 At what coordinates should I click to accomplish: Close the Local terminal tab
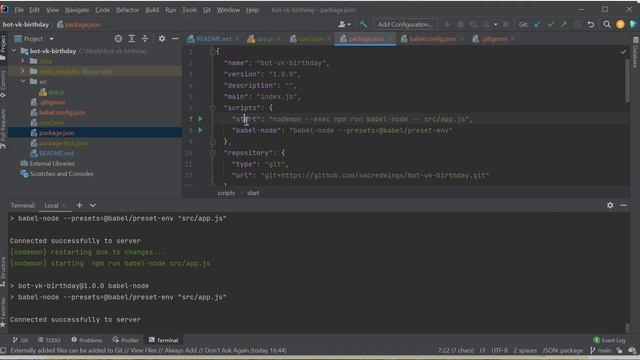tap(64, 205)
